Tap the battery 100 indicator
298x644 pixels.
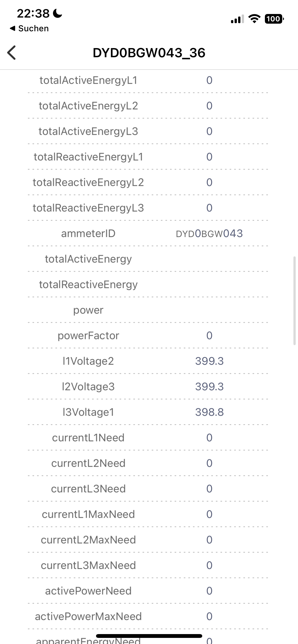[274, 19]
